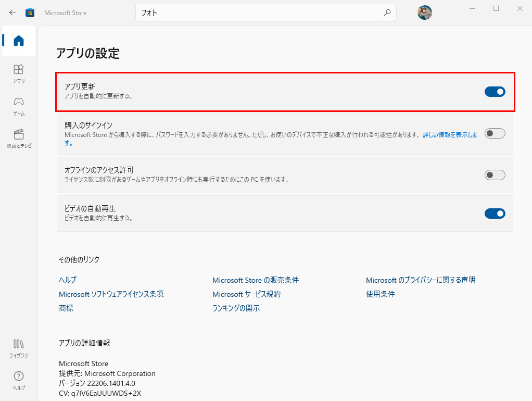
Task: Open the user profile avatar
Action: pyautogui.click(x=424, y=12)
